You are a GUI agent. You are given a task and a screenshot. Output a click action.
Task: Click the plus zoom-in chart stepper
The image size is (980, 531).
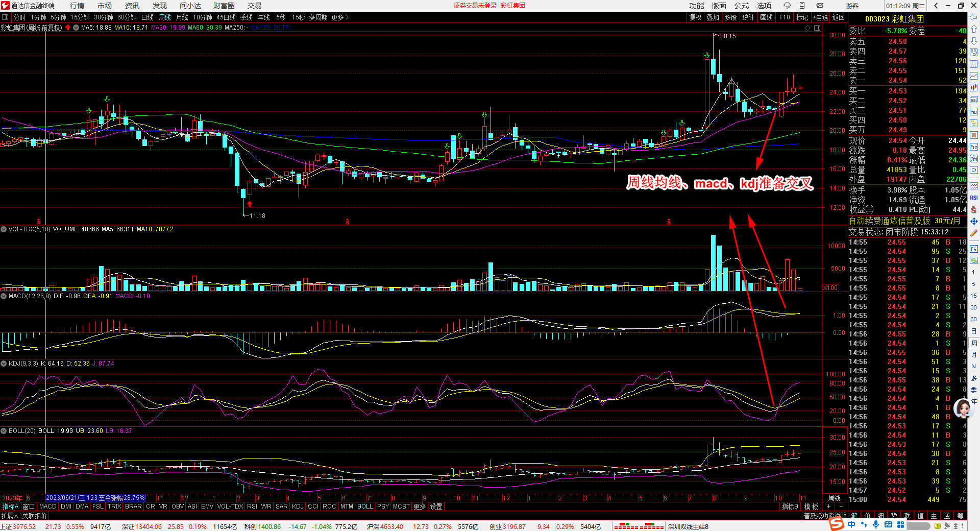828,506
